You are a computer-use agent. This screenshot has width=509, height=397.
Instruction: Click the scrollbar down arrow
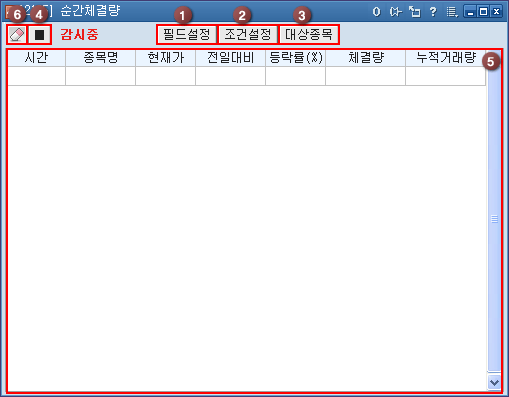point(494,382)
